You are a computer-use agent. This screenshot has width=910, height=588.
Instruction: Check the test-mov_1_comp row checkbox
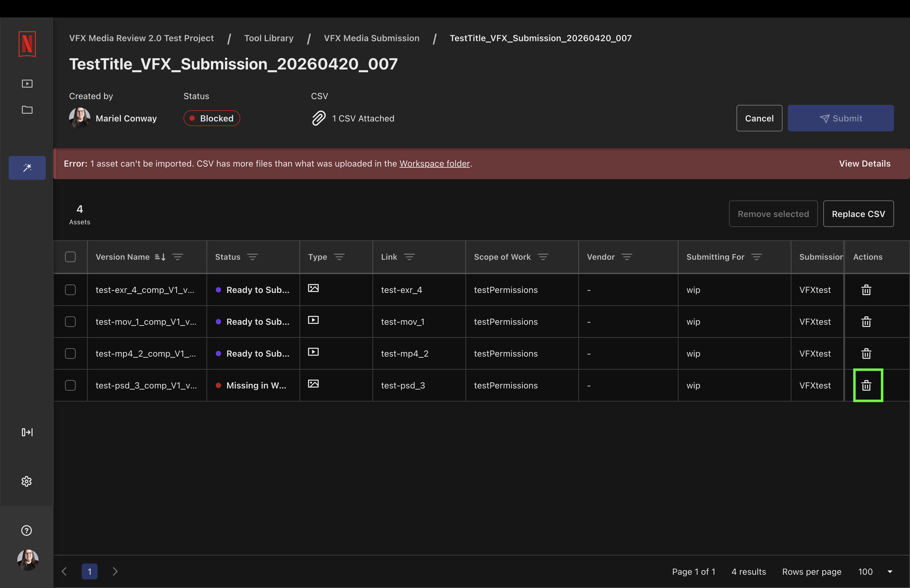point(70,322)
